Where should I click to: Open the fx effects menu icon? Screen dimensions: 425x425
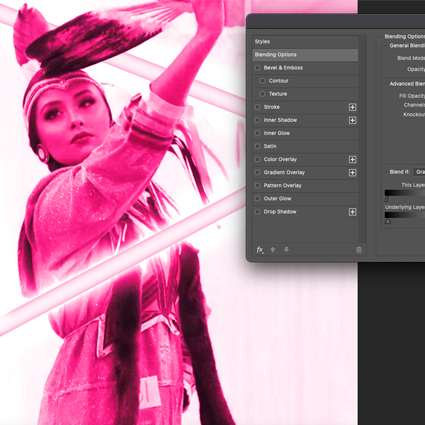pyautogui.click(x=260, y=250)
